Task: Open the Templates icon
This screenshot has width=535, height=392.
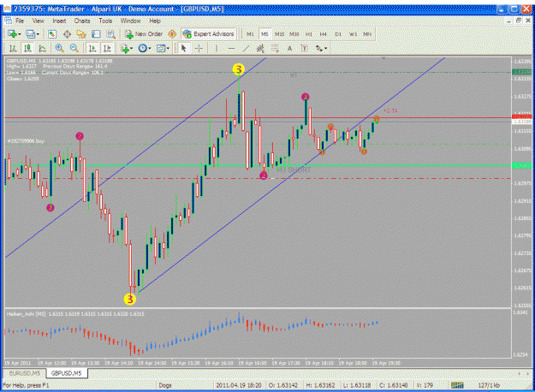Action: [161, 49]
